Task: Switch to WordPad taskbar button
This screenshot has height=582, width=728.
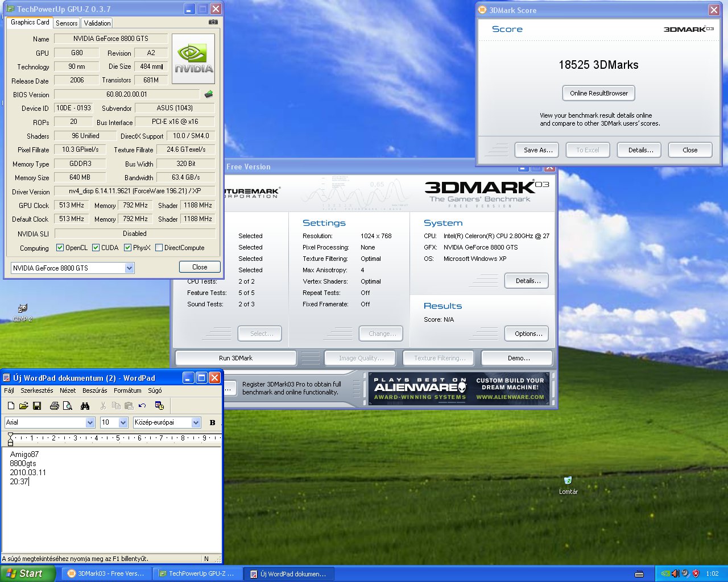Action: [289, 574]
